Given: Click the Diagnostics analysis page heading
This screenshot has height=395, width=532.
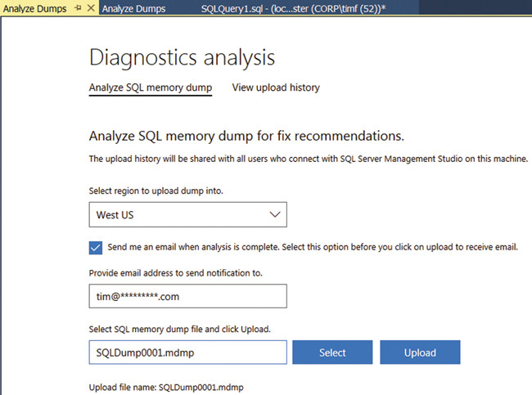Looking at the screenshot, I should 181,57.
